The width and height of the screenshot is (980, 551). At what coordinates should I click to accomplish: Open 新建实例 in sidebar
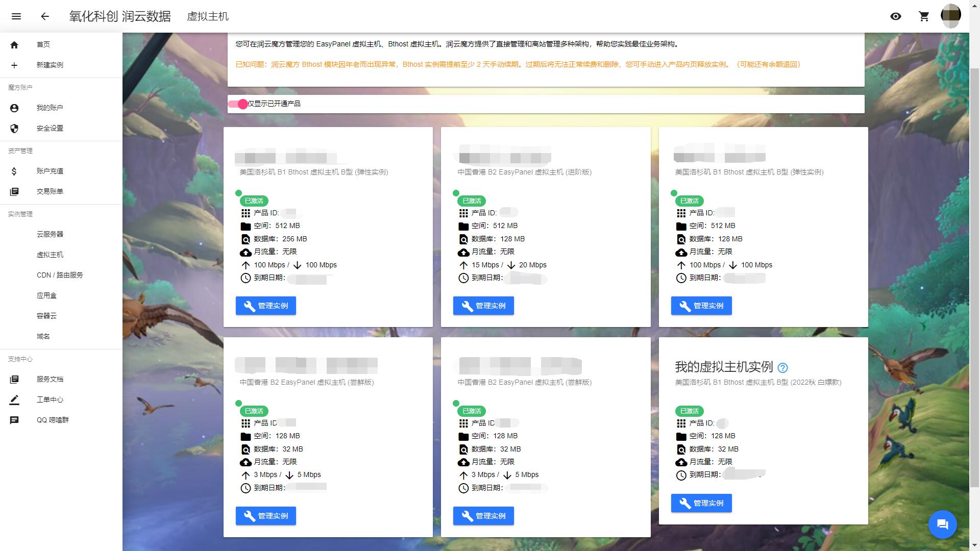[x=61, y=65]
